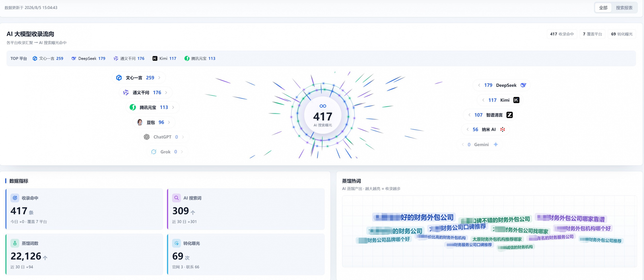
Task: Click the 收录命中 target icon
Action: point(15,198)
